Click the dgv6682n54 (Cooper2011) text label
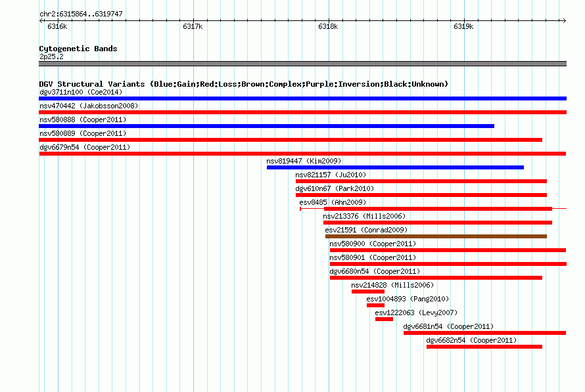 pos(471,340)
